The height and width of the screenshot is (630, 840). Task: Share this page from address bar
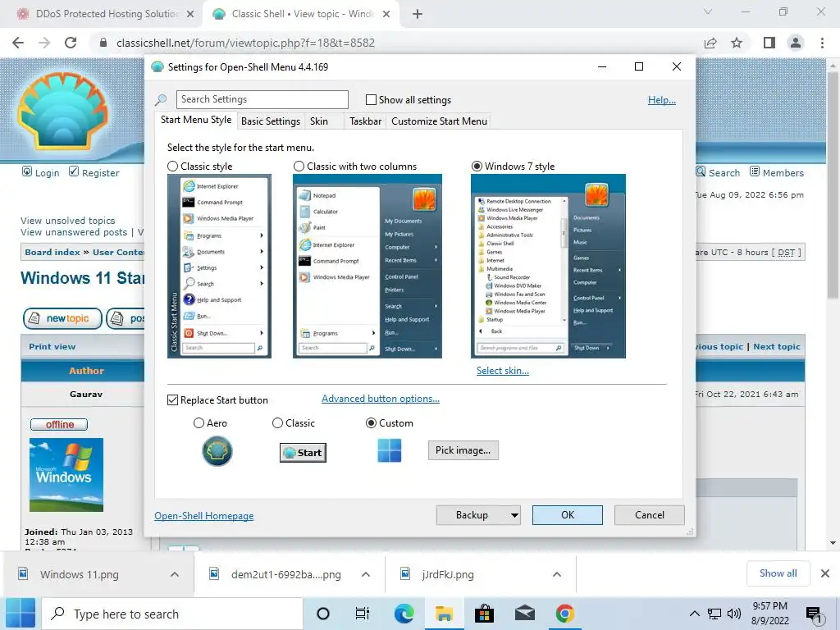point(710,43)
